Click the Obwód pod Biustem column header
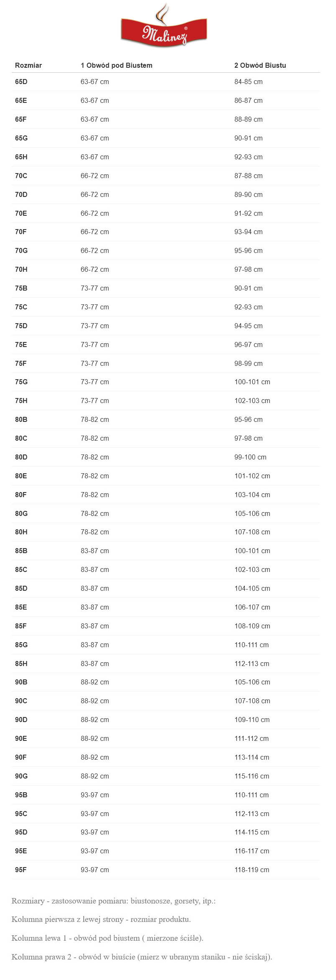The height and width of the screenshot is (980, 336). tap(116, 65)
